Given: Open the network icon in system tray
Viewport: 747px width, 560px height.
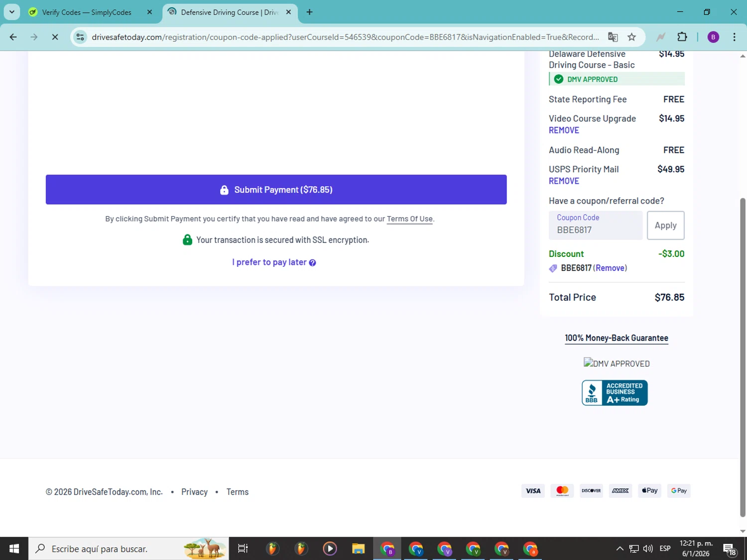Looking at the screenshot, I should pos(634,549).
